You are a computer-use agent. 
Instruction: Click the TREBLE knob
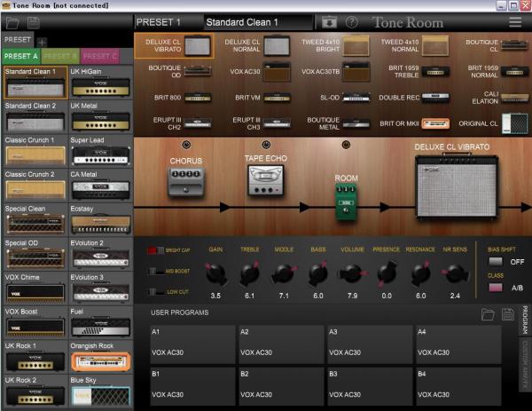(250, 273)
